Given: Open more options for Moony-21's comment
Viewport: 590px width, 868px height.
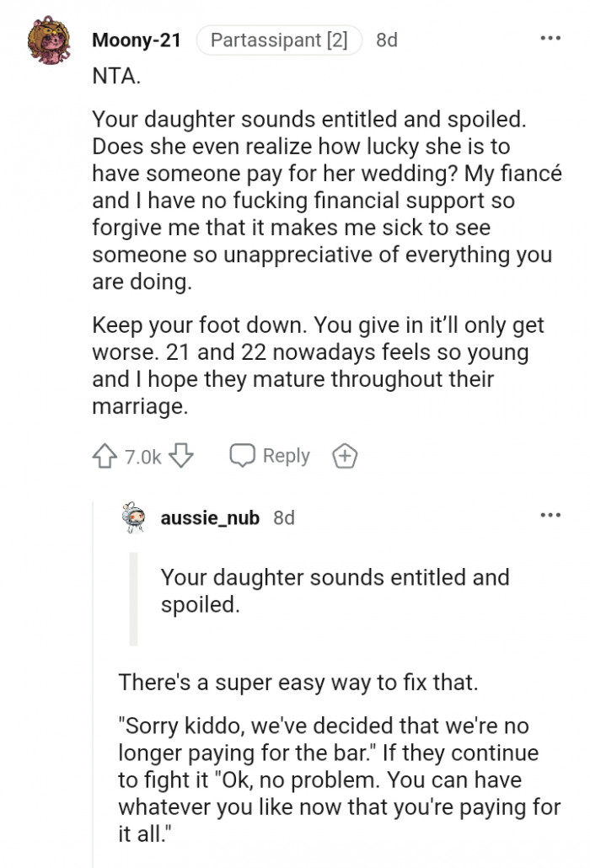Looking at the screenshot, I should (550, 39).
